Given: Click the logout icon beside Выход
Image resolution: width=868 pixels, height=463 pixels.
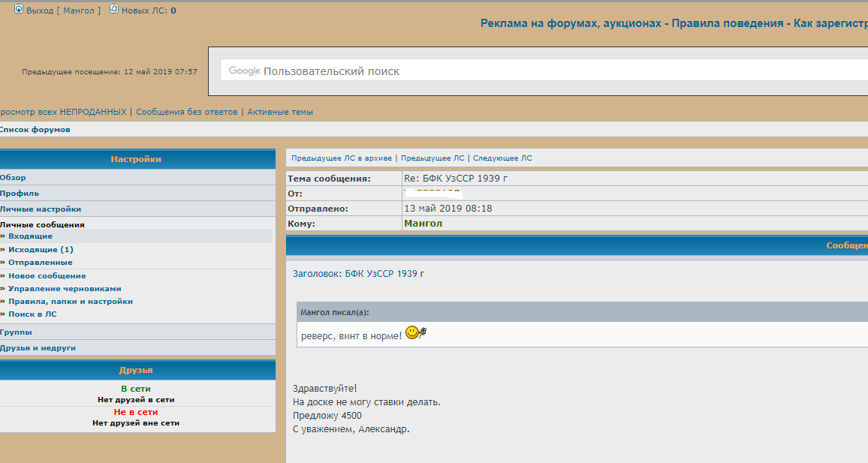Looking at the screenshot, I should 19,10.
